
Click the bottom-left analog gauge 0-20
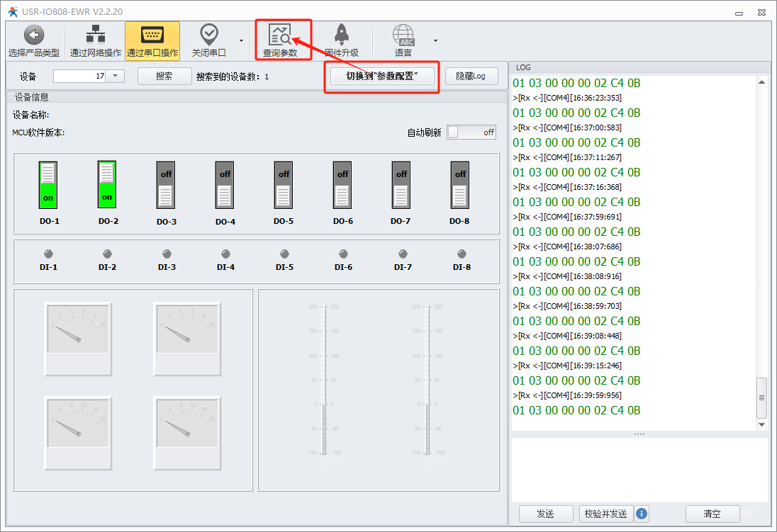[x=78, y=433]
